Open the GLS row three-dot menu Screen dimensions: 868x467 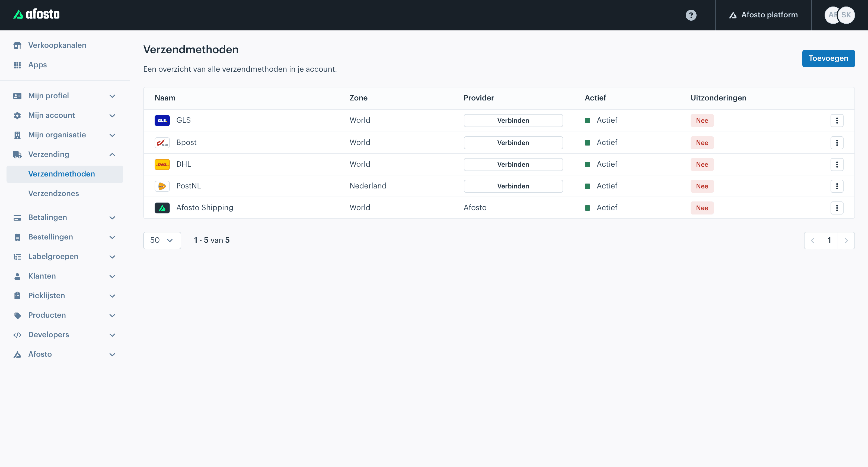click(x=837, y=120)
